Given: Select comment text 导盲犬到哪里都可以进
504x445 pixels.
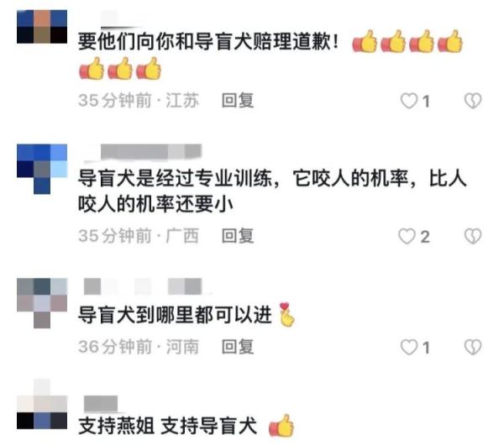Looking at the screenshot, I should pyautogui.click(x=176, y=315).
